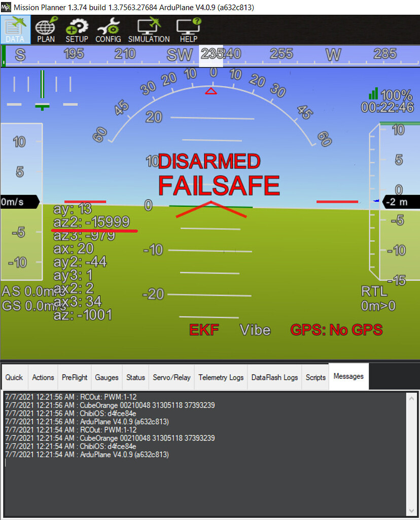
Task: Click the GPS: No GPS status indicator
Action: pyautogui.click(x=336, y=330)
